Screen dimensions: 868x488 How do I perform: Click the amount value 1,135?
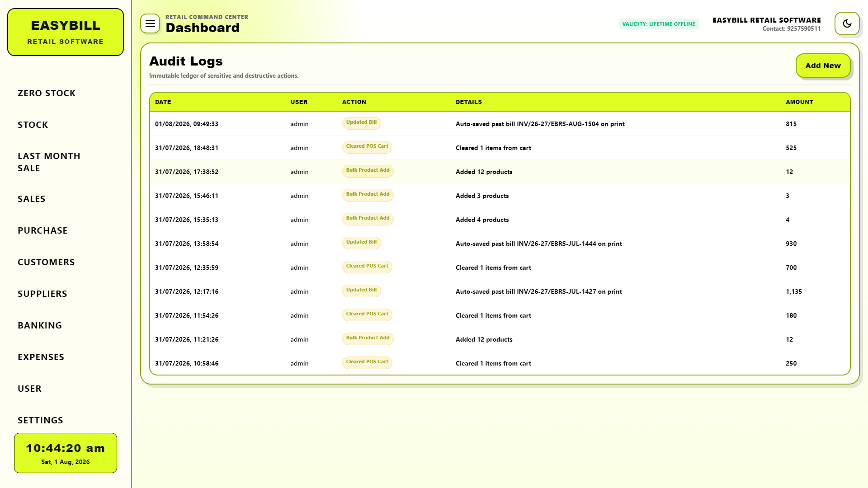tap(794, 291)
